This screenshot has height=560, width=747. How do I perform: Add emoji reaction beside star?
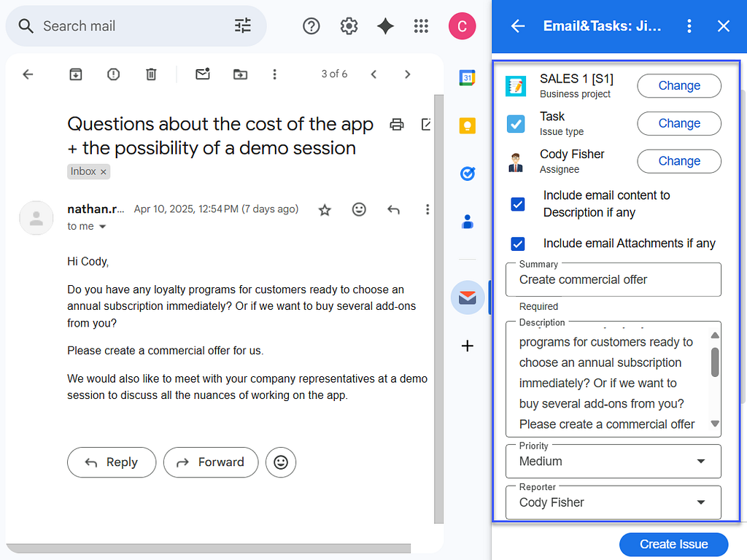[359, 209]
